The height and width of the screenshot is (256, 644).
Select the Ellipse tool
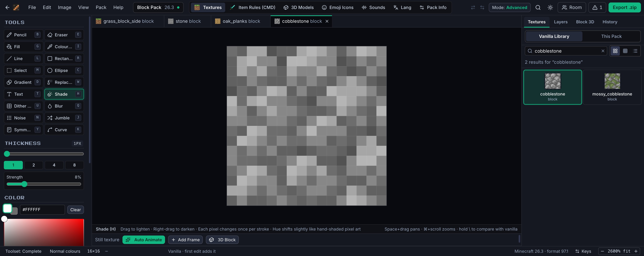tap(64, 70)
